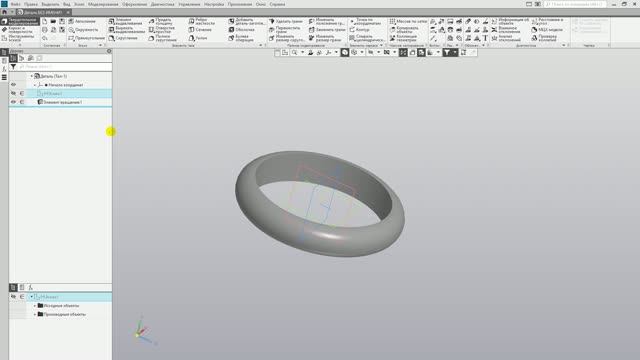Expand Диагностика panel group dropdown
This screenshot has width=640, height=360.
564,45
